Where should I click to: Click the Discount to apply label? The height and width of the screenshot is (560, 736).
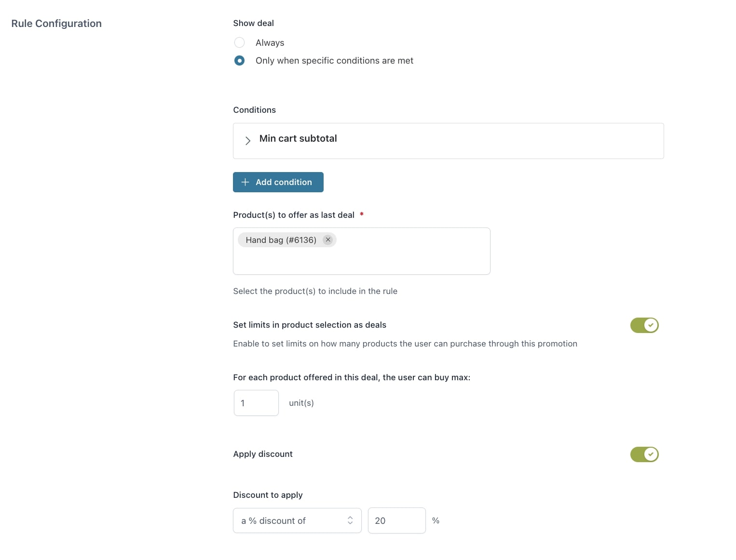268,495
